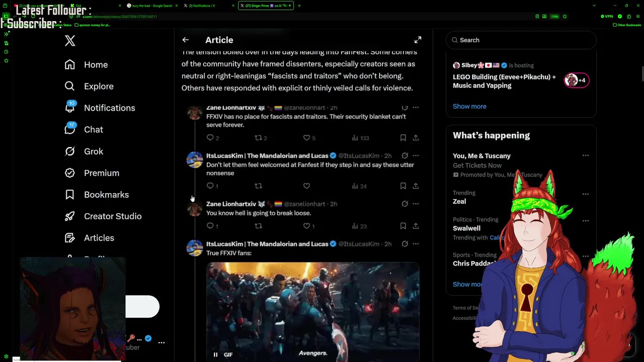Image resolution: width=644 pixels, height=362 pixels.
Task: Bookmark the 'no place for fascists' post
Action: point(403,137)
